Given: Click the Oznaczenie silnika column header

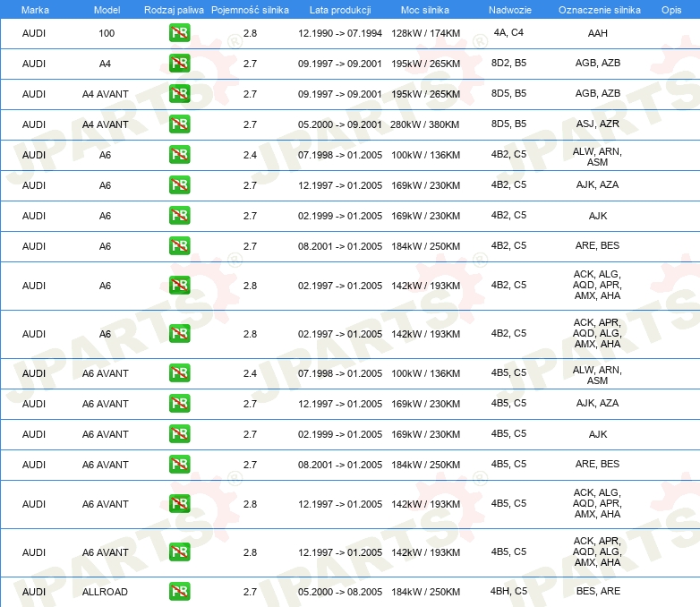Looking at the screenshot, I should (x=600, y=10).
